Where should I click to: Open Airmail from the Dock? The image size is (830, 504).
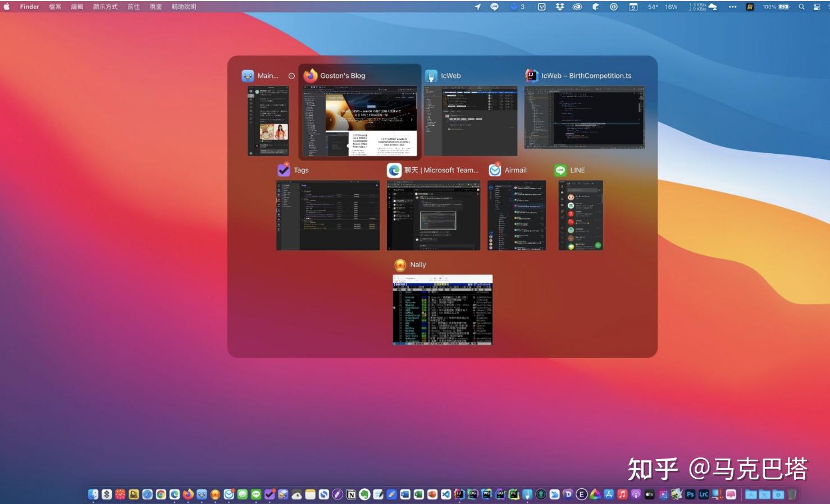229,494
